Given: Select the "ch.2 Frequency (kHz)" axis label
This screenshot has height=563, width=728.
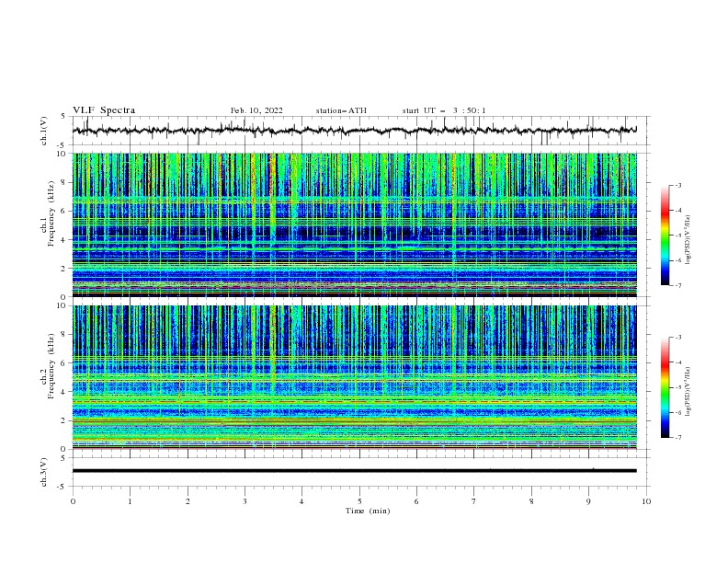Looking at the screenshot, I should click(48, 365).
